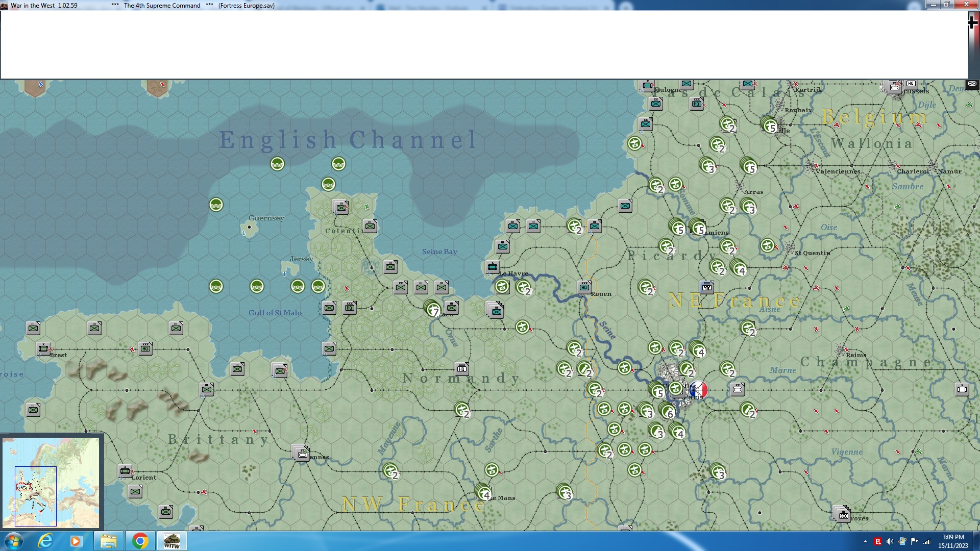Select the HQ counter at Rouen

[584, 287]
